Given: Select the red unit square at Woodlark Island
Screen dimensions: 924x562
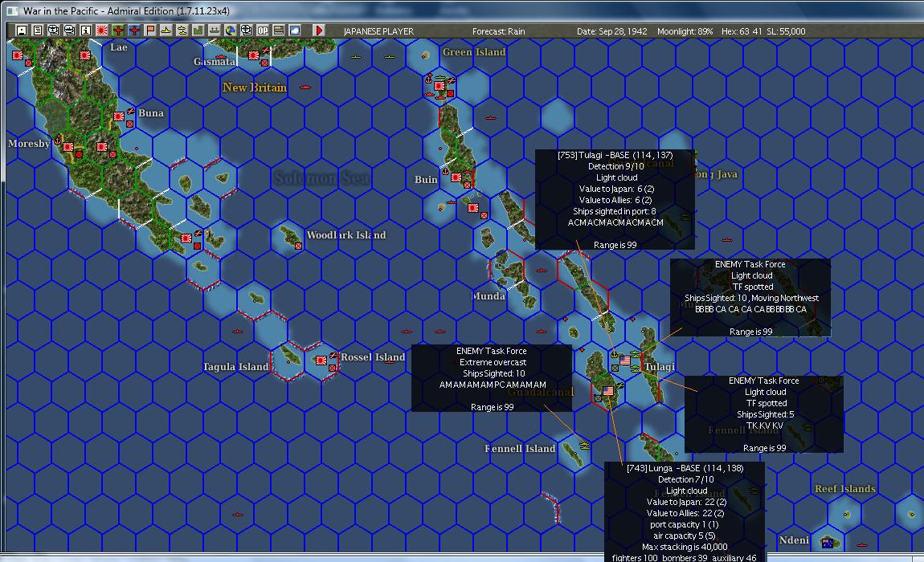Looking at the screenshot, I should pos(299,246).
